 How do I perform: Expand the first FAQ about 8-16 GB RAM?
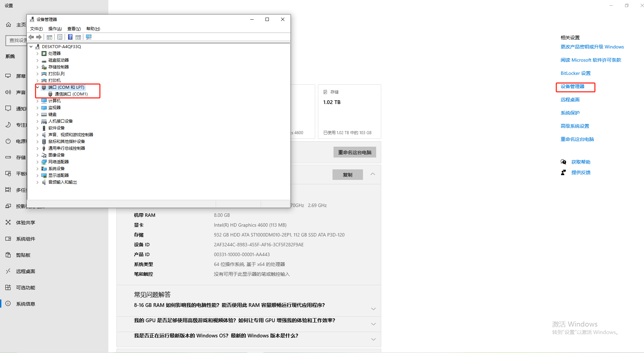tap(373, 309)
